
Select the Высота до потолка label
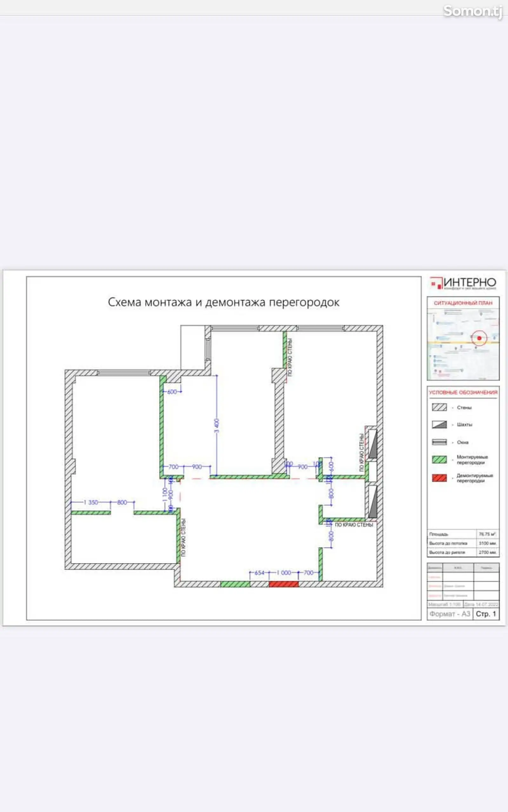coord(448,543)
